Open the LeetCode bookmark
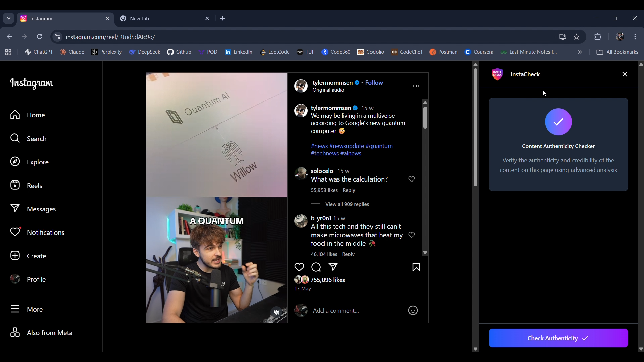This screenshot has width=644, height=362. (275, 52)
